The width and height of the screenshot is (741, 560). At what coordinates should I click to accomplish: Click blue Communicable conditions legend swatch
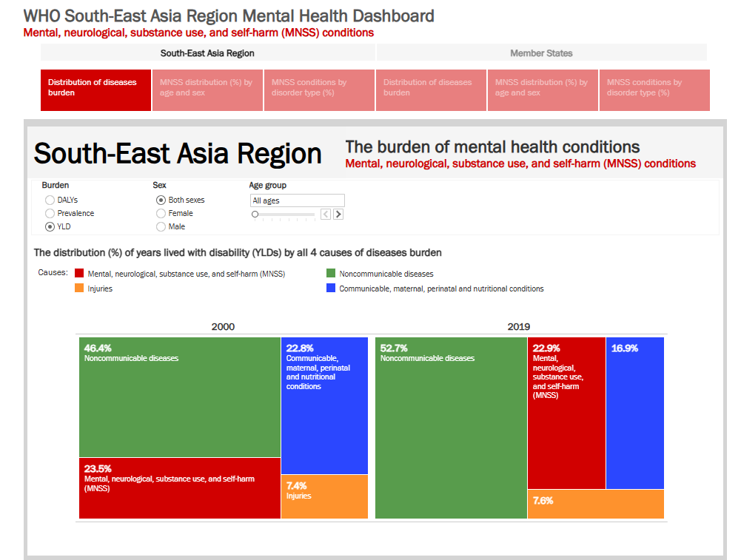click(x=331, y=288)
